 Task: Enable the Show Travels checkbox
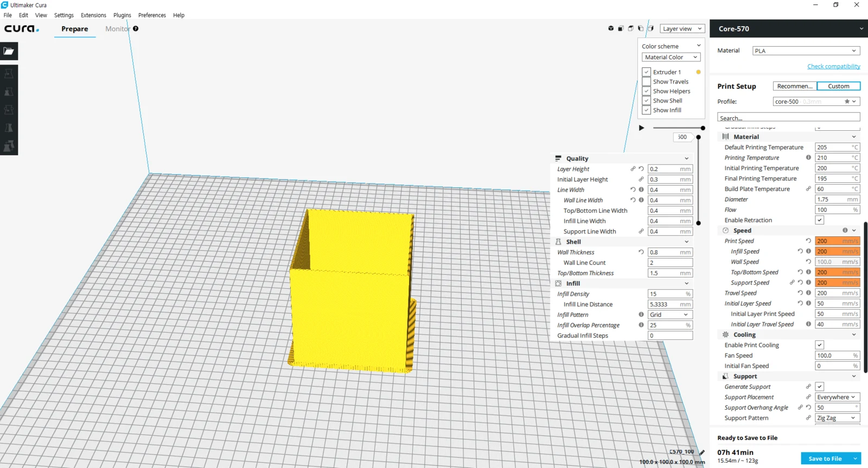tap(646, 81)
